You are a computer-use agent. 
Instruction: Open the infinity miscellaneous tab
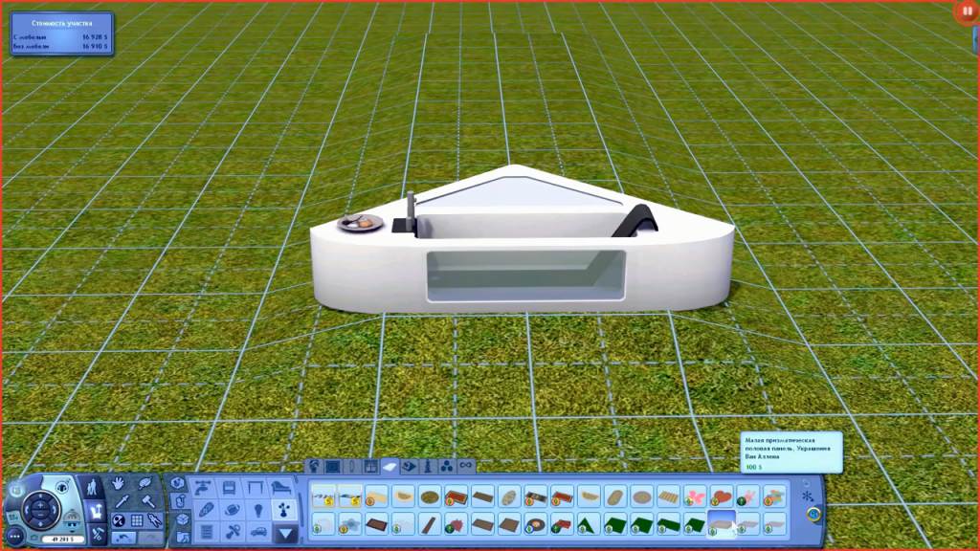(x=466, y=466)
